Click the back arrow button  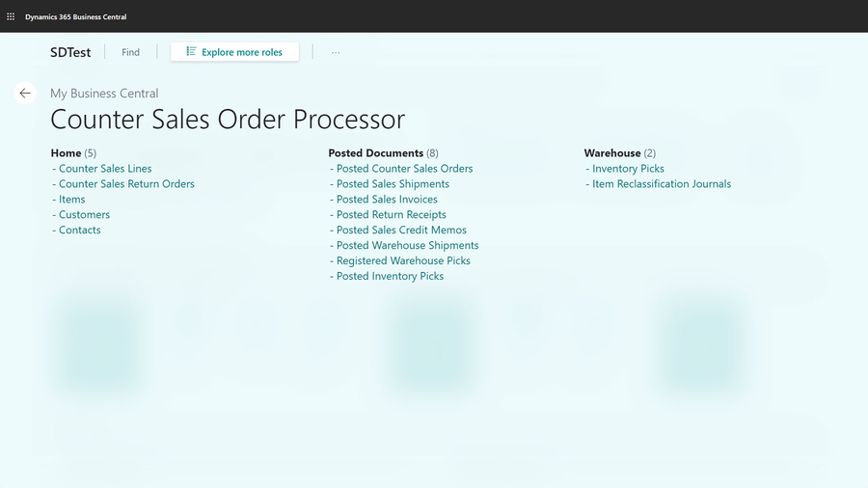[x=25, y=94]
